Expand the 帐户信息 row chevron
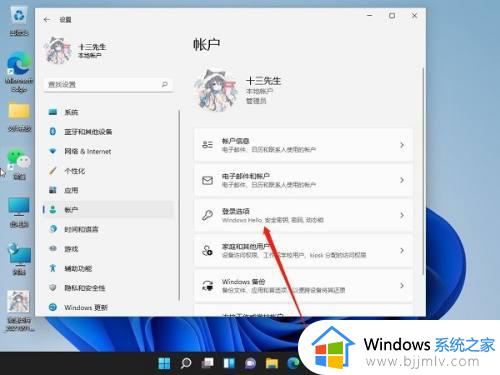This screenshot has height=375, width=500. (x=402, y=145)
